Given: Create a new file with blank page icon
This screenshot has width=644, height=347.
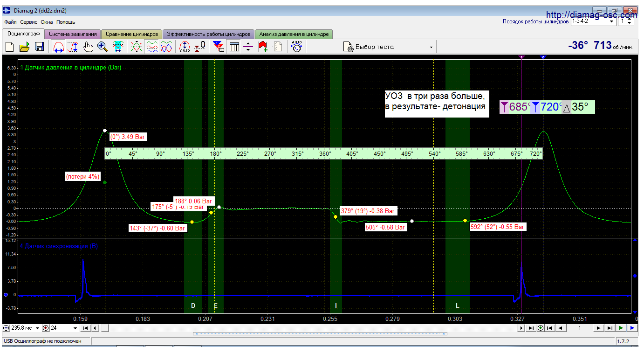Looking at the screenshot, I should click(x=10, y=47).
